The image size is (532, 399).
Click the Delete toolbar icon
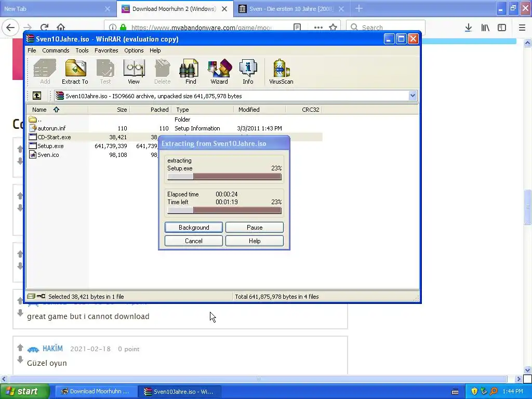(162, 72)
